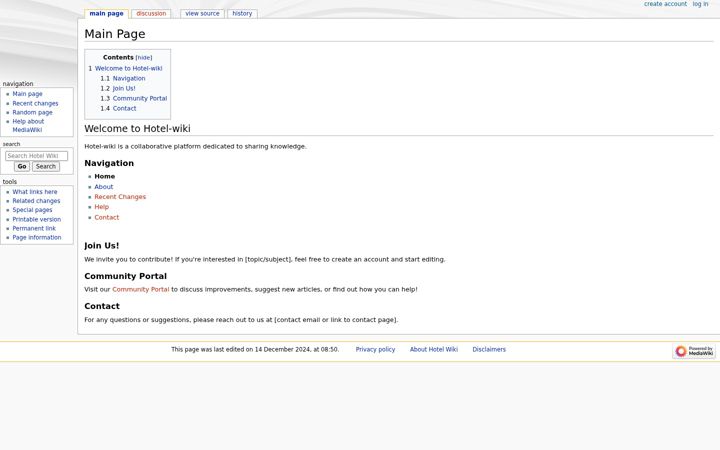Open About Hotel Wiki footer link
720x450 pixels.
pyautogui.click(x=433, y=349)
